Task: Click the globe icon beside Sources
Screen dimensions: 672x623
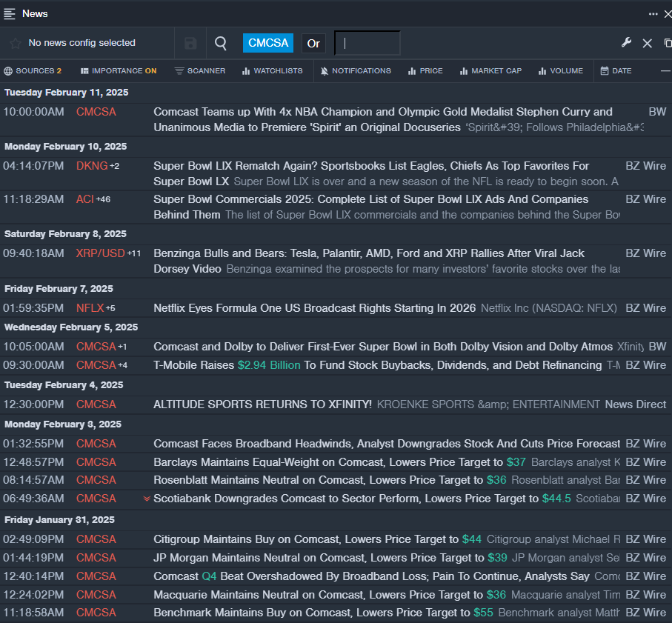Action: (8, 71)
